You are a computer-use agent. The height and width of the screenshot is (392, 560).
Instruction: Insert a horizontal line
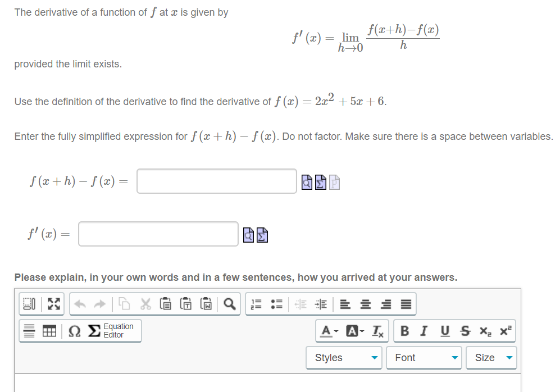tap(29, 330)
